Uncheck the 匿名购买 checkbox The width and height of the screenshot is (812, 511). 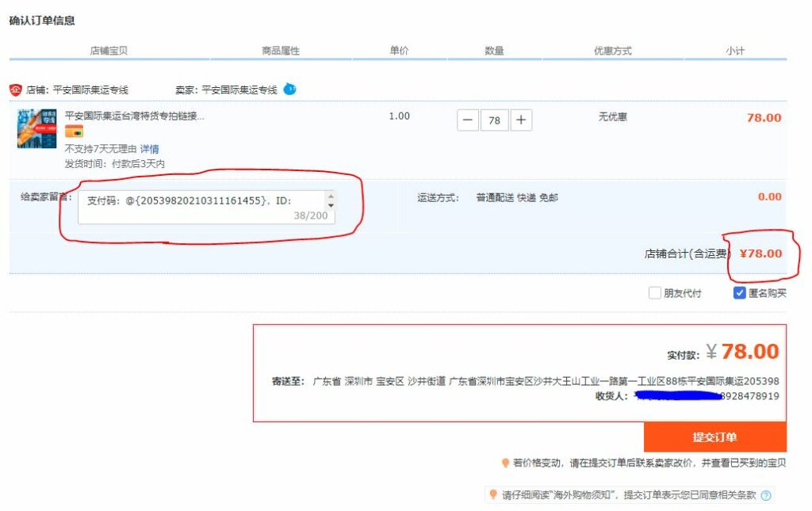pyautogui.click(x=740, y=293)
